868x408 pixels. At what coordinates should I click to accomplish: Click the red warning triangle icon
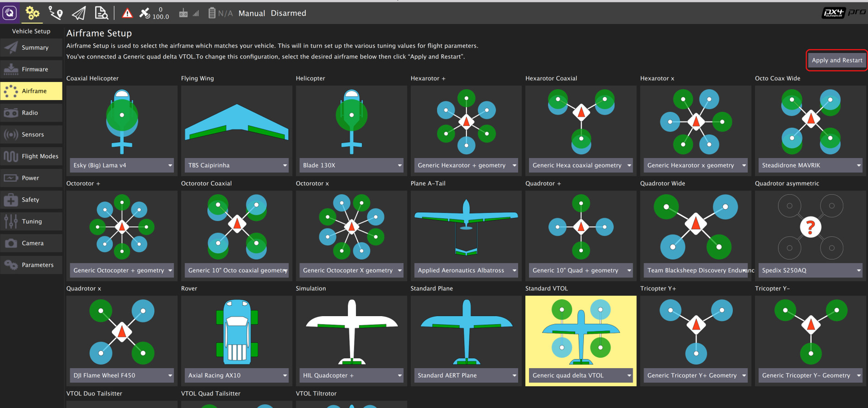pyautogui.click(x=127, y=13)
